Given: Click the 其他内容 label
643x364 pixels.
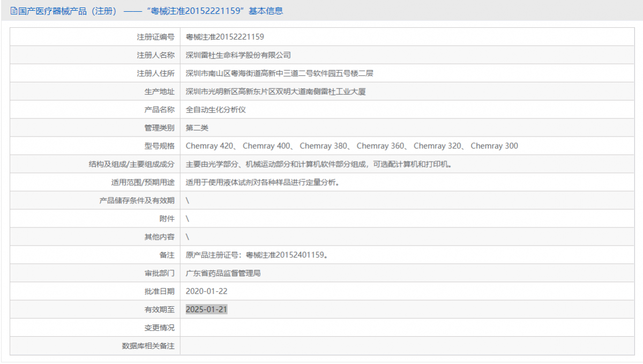Looking at the screenshot, I should [160, 237].
